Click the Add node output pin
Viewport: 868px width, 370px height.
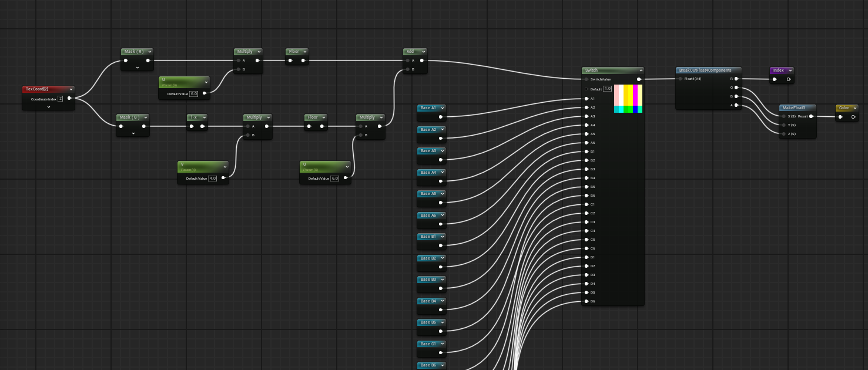422,60
